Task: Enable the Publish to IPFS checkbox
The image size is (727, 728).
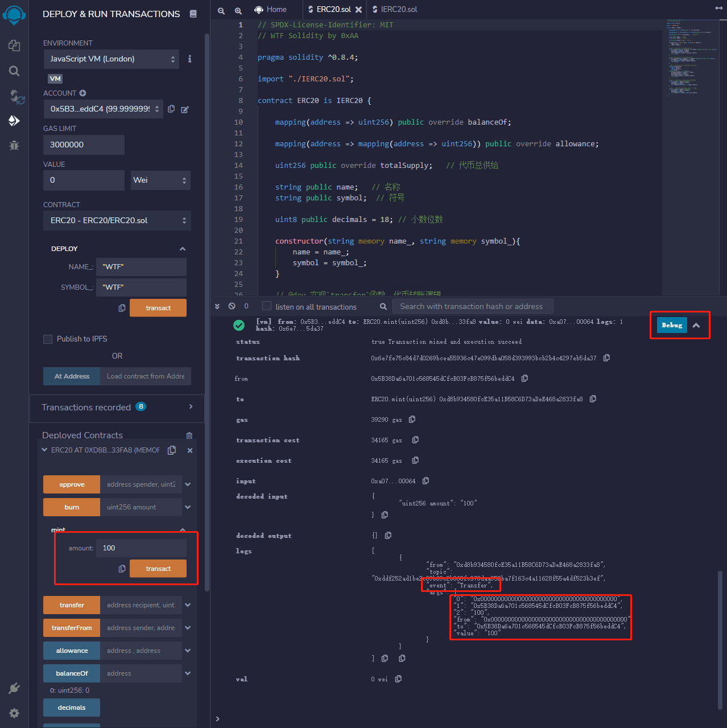Action: tap(48, 339)
